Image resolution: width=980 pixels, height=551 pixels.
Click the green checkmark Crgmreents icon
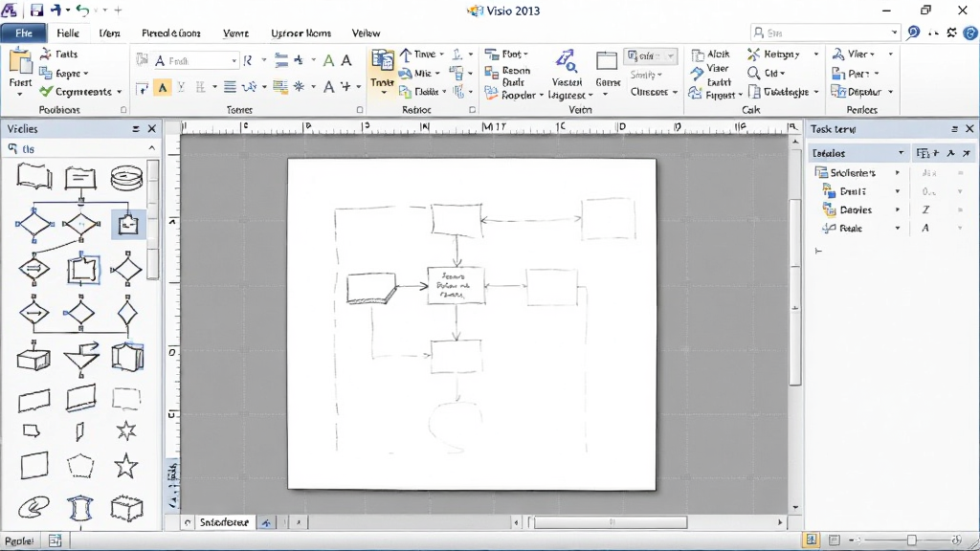pos(46,91)
